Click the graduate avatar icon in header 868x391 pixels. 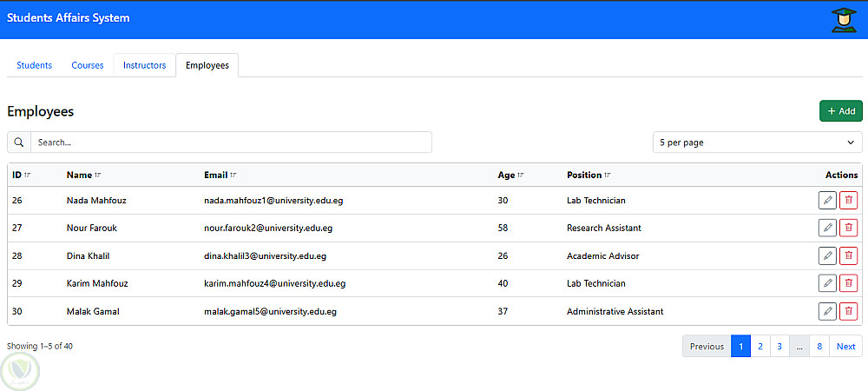pos(843,20)
